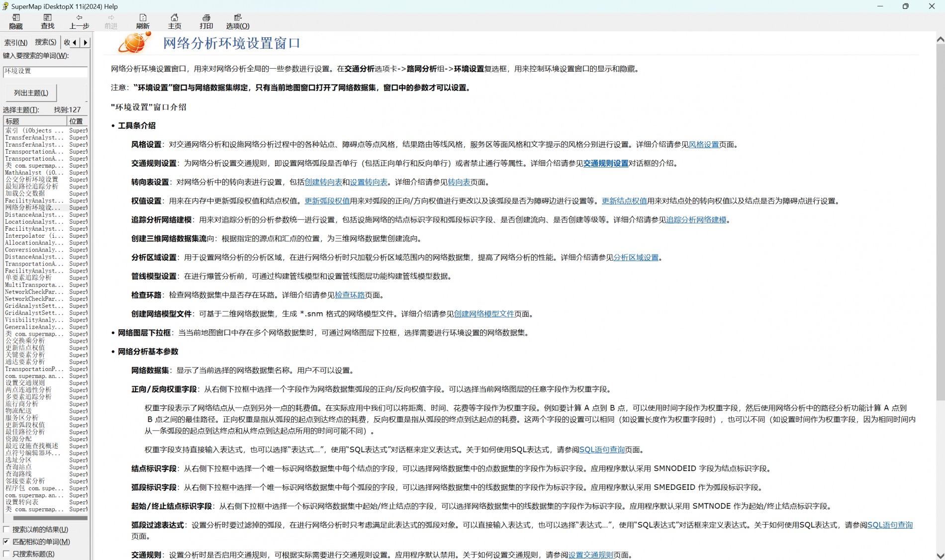Select the partially hidden 收 tab
Image resolution: width=945 pixels, height=560 pixels.
pyautogui.click(x=67, y=42)
